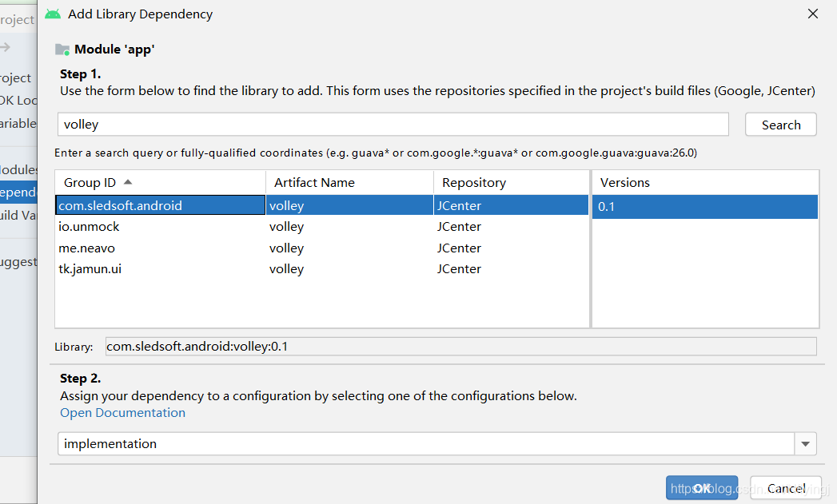Expand the implementation configuration dropdown arrow
Screen dimensions: 837x504
click(806, 444)
